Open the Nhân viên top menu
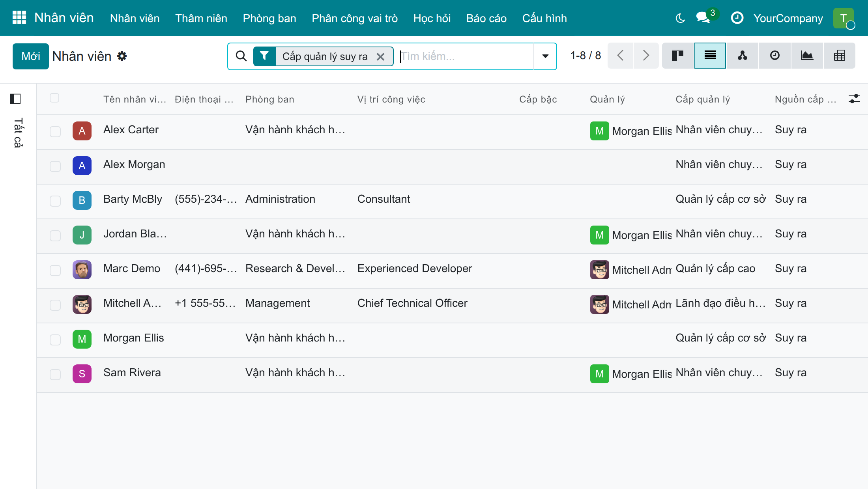The height and width of the screenshot is (489, 868). coord(135,18)
